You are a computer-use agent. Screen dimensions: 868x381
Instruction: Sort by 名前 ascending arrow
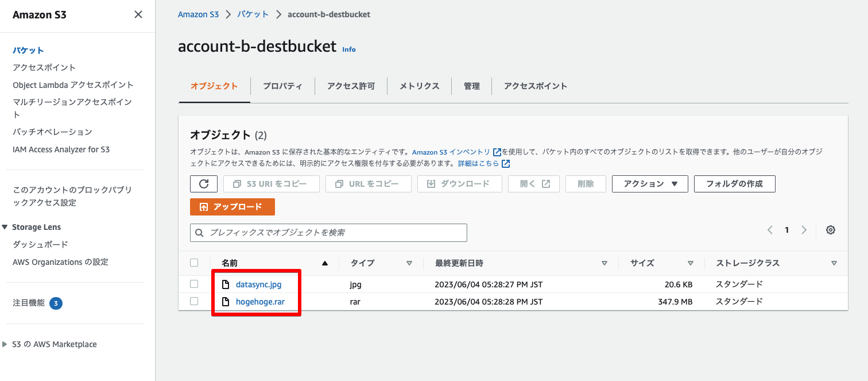pyautogui.click(x=325, y=263)
